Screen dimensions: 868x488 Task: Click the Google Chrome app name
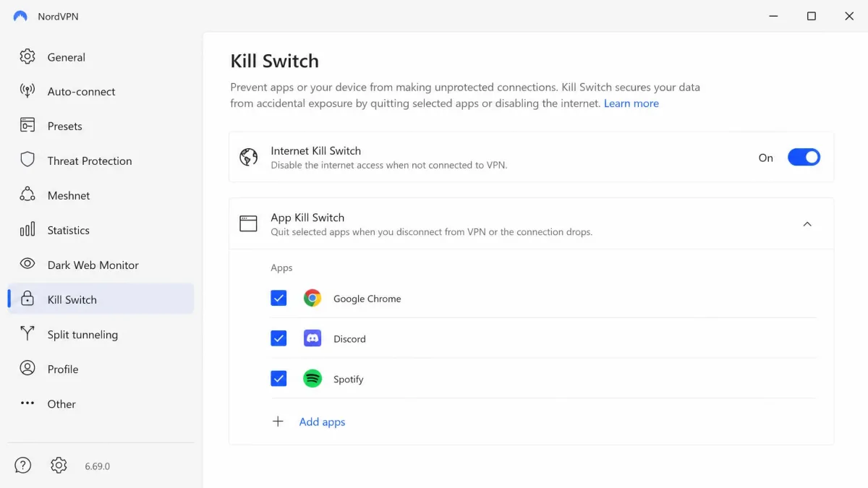tap(367, 298)
